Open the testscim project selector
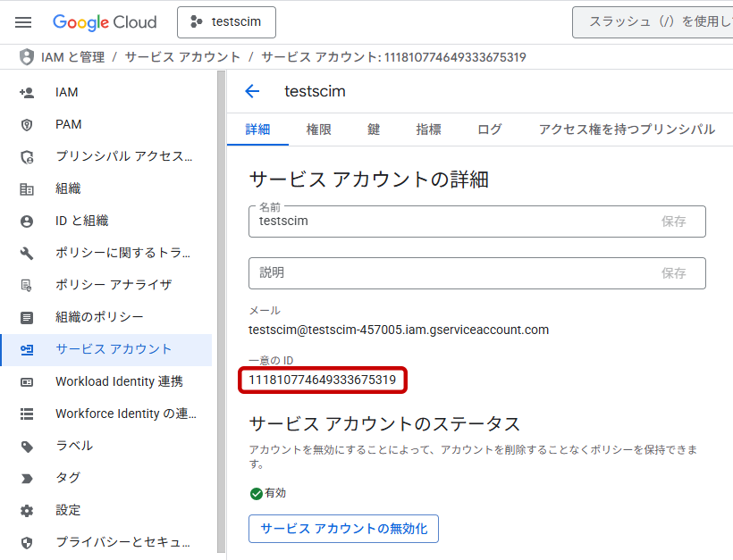Viewport: 733px width, 560px height. click(226, 22)
